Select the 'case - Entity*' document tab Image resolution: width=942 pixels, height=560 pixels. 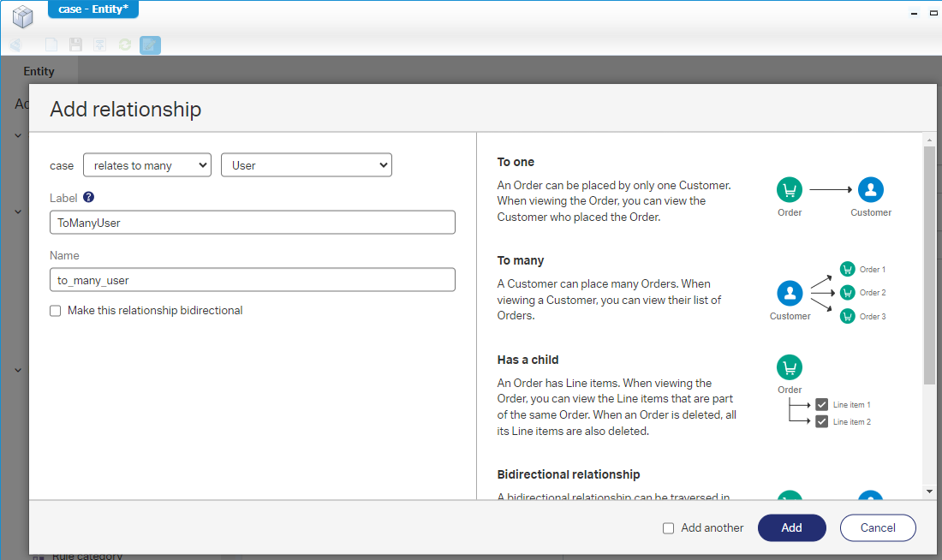point(92,9)
